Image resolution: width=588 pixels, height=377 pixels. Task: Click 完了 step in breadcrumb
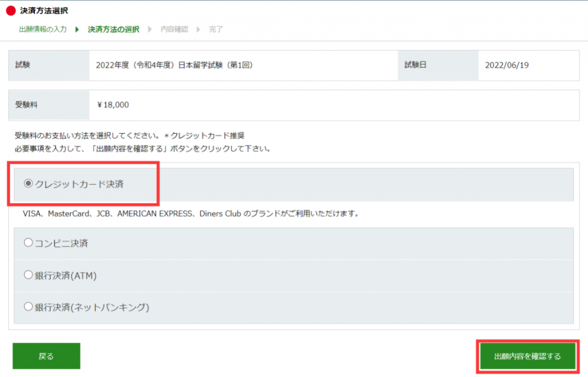point(216,29)
